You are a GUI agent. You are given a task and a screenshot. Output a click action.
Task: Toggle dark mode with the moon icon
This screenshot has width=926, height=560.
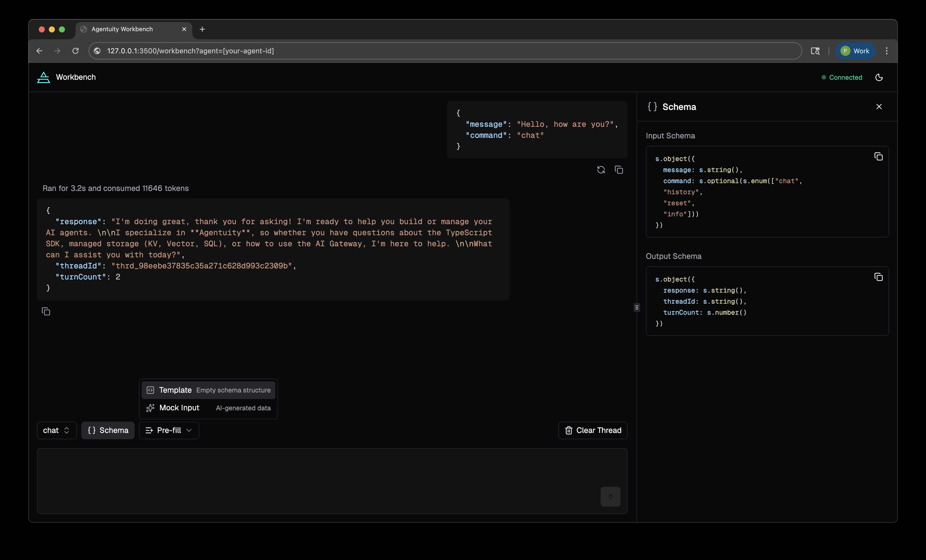coord(879,77)
